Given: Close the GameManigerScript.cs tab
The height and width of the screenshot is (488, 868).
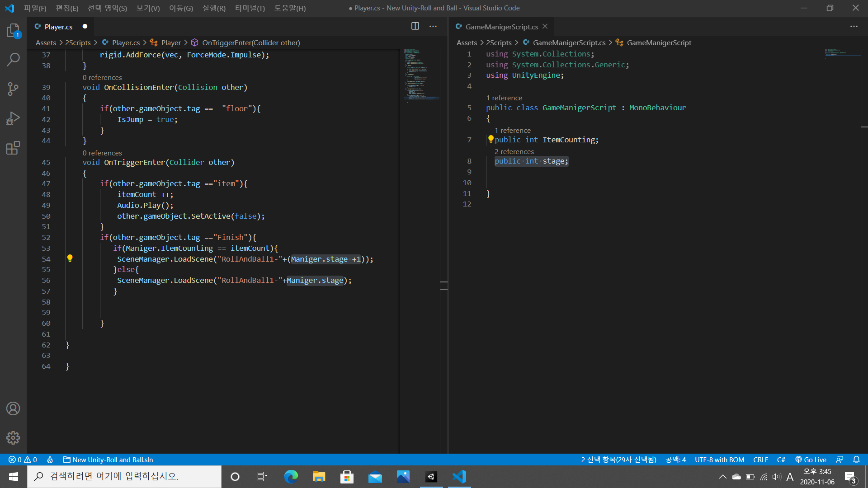Looking at the screenshot, I should click(x=545, y=27).
